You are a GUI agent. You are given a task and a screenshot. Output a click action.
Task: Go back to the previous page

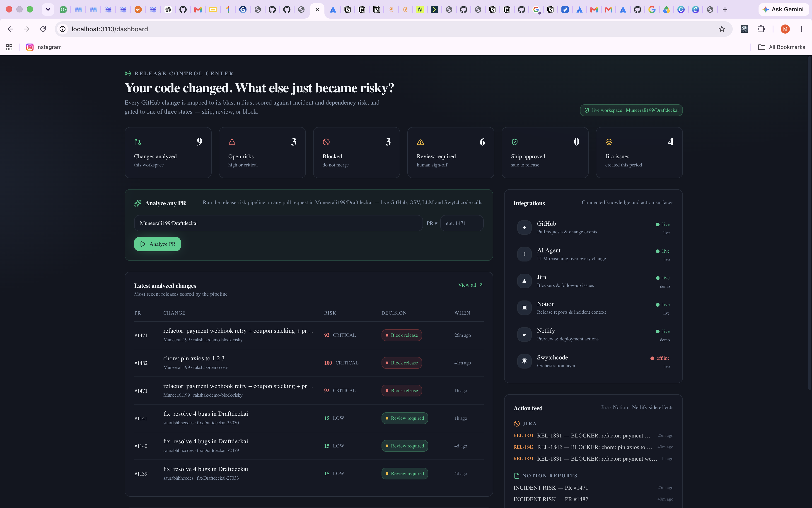(10, 29)
